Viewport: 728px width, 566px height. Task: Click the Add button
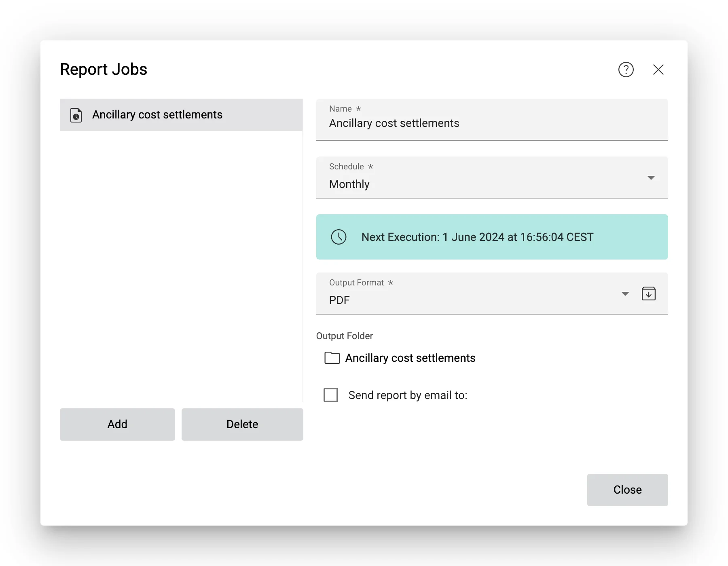click(x=117, y=424)
